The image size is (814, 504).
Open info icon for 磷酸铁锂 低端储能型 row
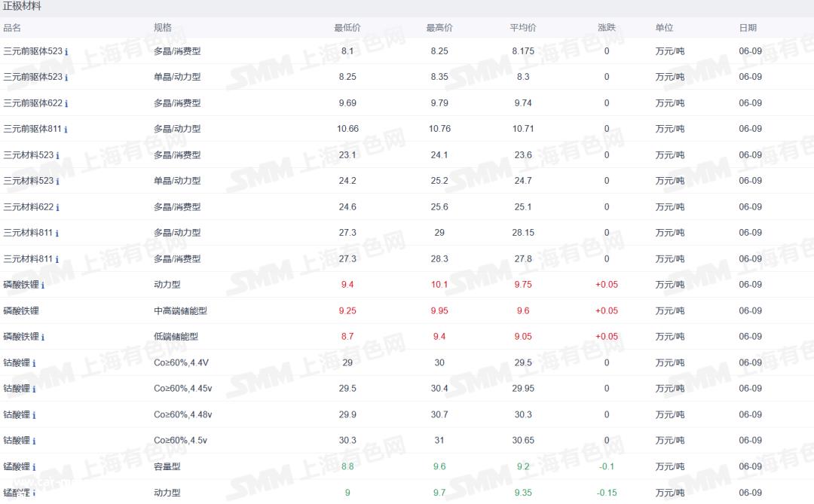tap(42, 338)
